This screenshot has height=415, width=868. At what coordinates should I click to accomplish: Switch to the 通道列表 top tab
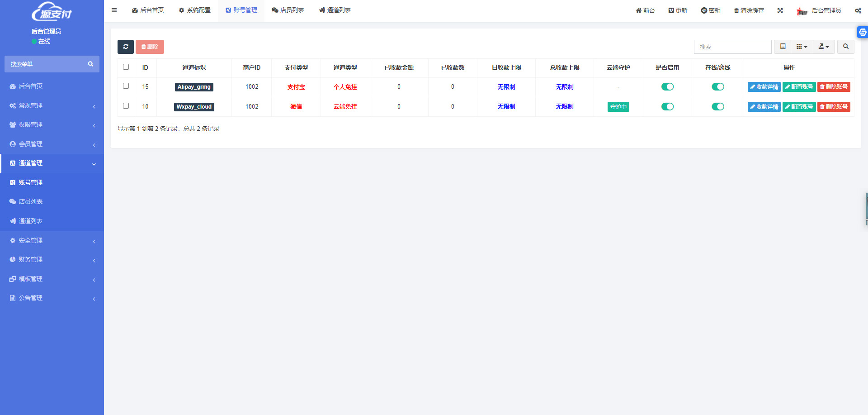click(335, 10)
